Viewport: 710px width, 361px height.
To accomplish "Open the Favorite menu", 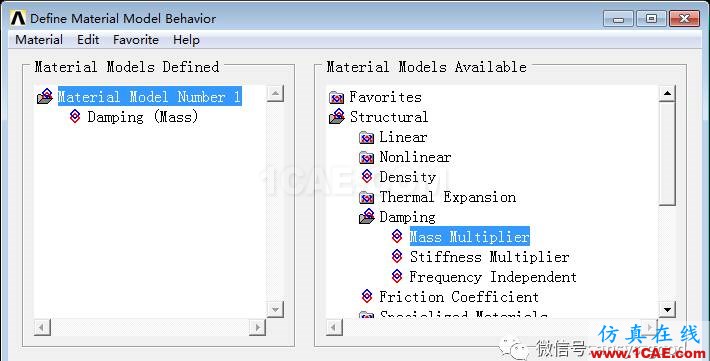I will click(x=136, y=40).
